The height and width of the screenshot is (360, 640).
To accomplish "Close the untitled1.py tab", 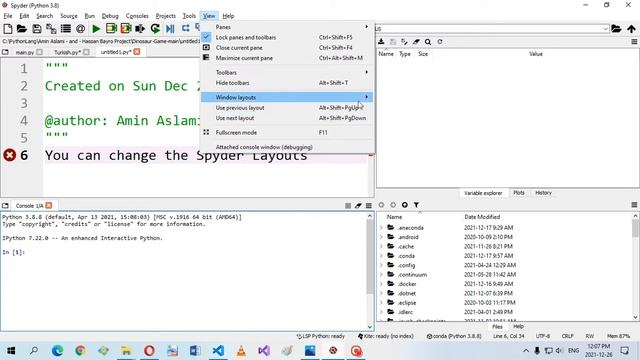I will [x=137, y=52].
